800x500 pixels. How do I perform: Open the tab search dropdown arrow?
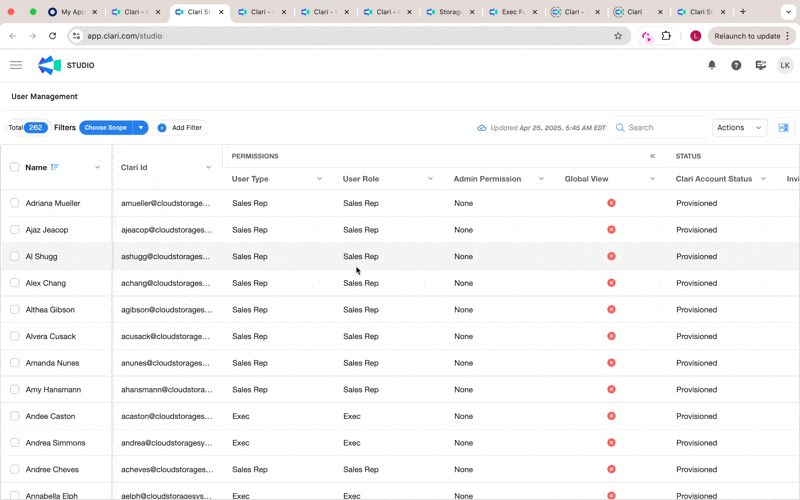point(788,12)
